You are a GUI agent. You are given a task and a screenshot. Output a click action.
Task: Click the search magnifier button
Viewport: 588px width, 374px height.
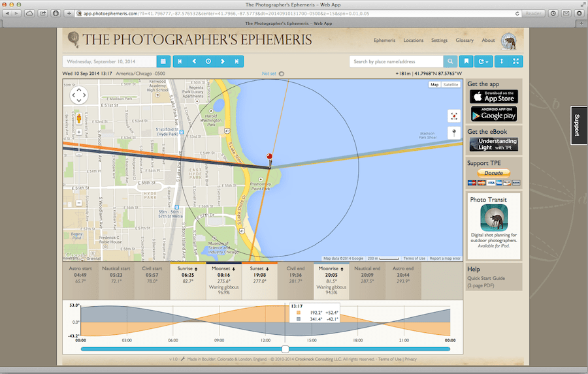coord(450,61)
